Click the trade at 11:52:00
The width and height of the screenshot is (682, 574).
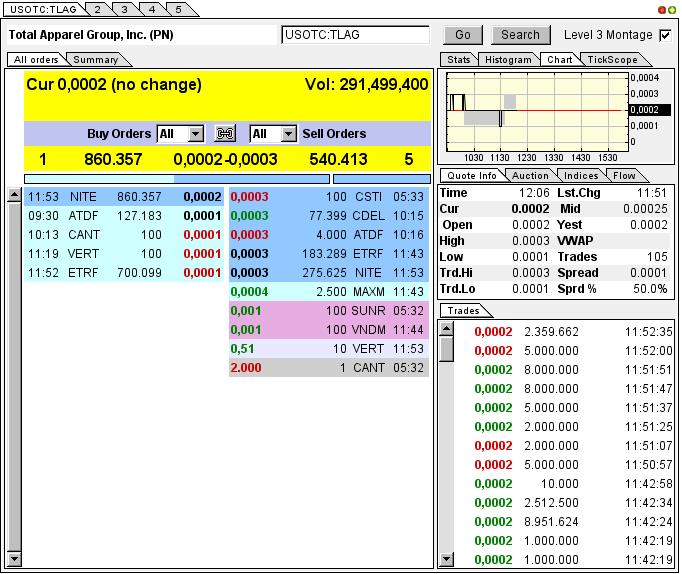(x=573, y=351)
